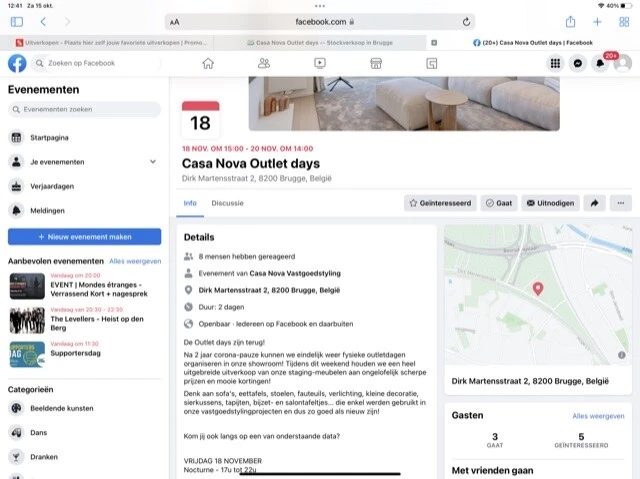Show the Safari tab overview grid
The width and height of the screenshot is (640, 479).
coord(624,22)
